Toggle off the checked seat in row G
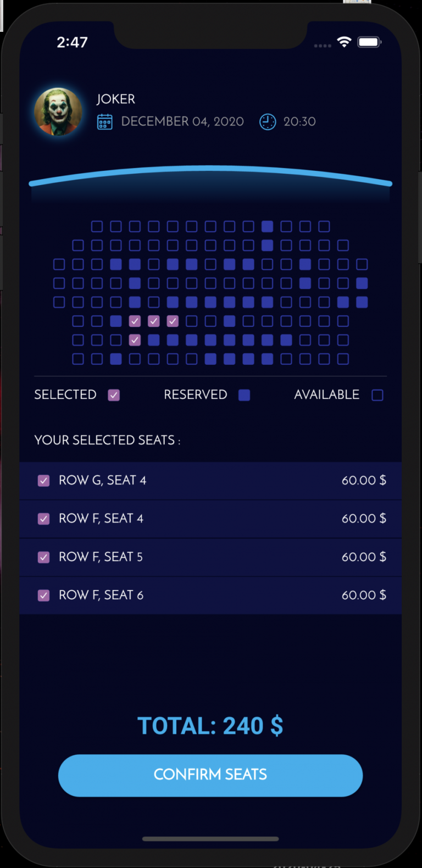This screenshot has width=422, height=868. pos(135,340)
